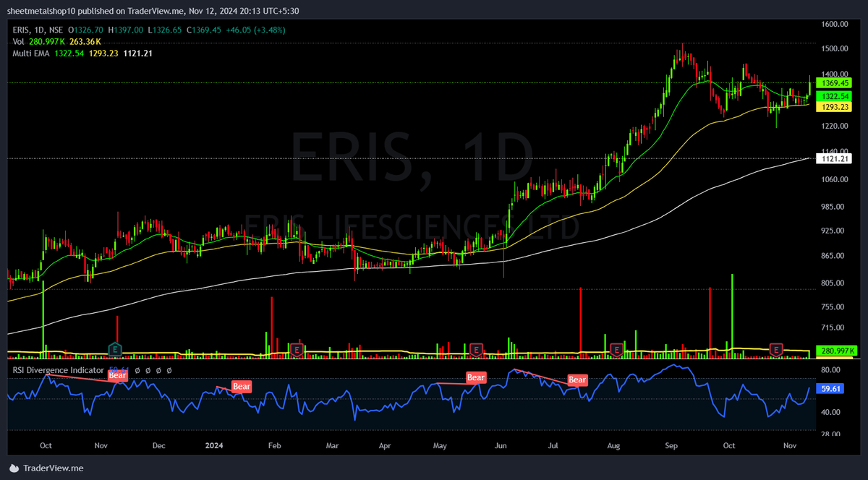This screenshot has width=868, height=480.
Task: Click the C1369.45 close price value
Action: pyautogui.click(x=203, y=30)
